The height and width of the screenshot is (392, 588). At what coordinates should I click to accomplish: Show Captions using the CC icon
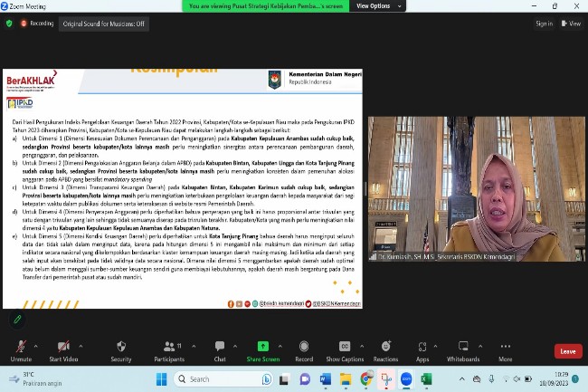point(345,348)
